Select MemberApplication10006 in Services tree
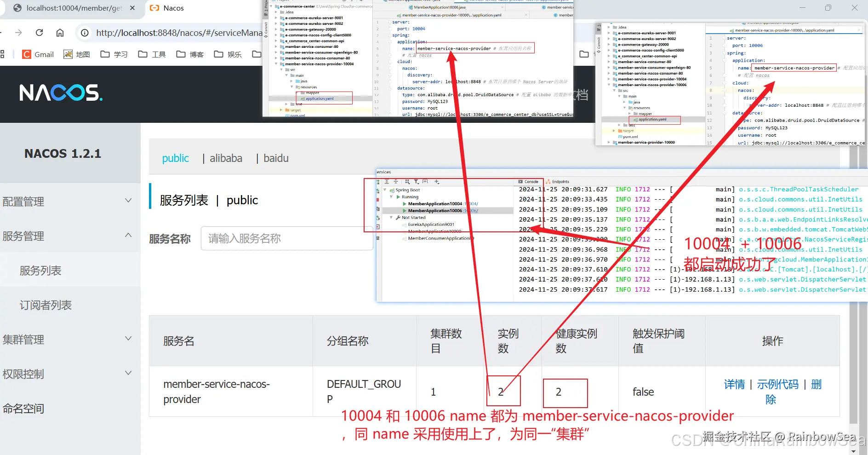 (435, 211)
